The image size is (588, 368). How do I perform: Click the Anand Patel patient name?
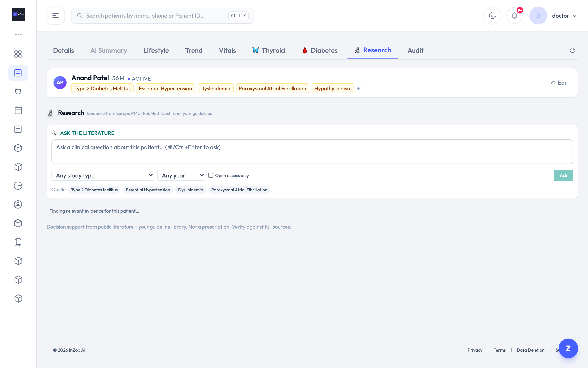[x=90, y=78]
